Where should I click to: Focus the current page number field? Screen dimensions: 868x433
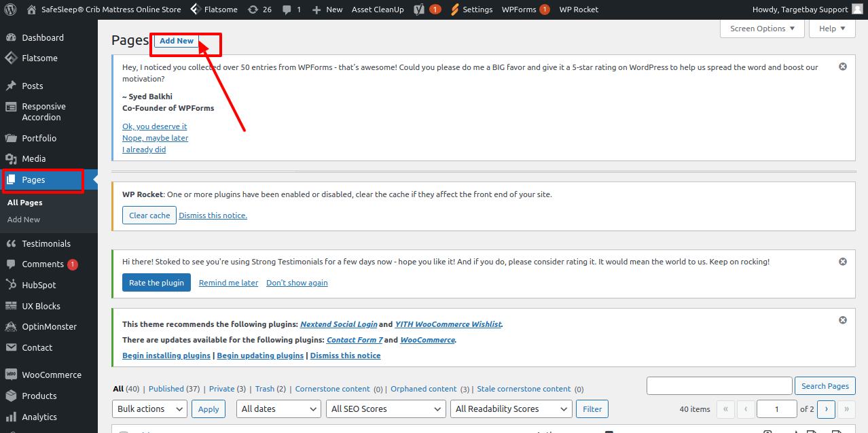click(x=776, y=409)
